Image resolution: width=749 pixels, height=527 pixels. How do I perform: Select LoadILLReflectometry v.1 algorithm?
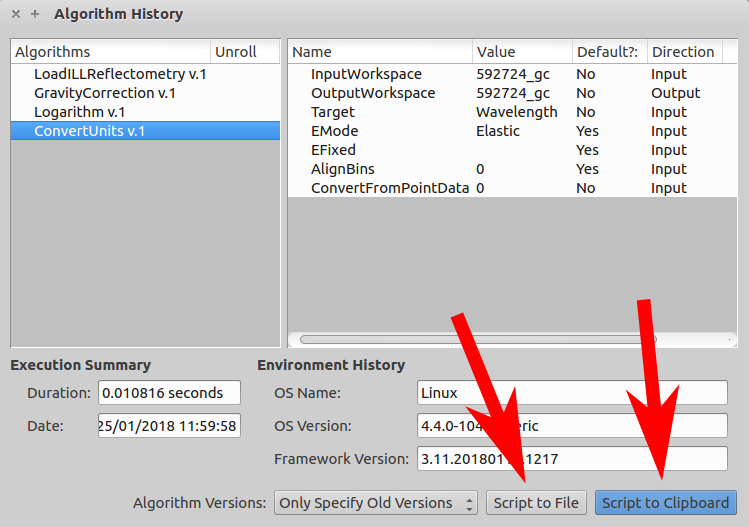(120, 74)
